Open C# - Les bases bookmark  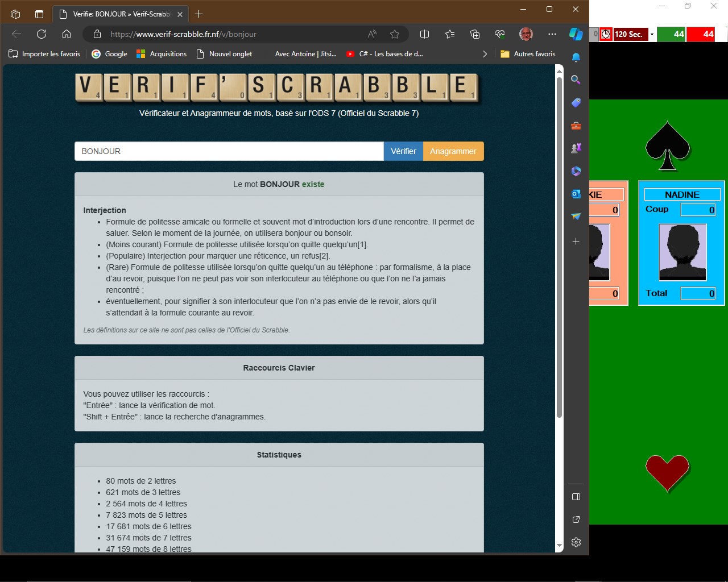384,54
